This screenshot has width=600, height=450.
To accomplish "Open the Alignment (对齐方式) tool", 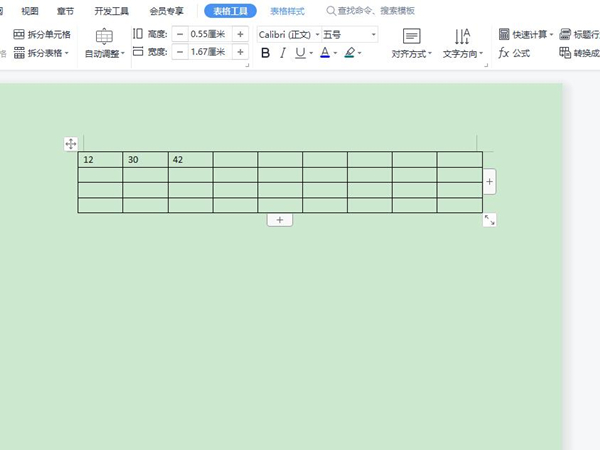I will [x=411, y=37].
